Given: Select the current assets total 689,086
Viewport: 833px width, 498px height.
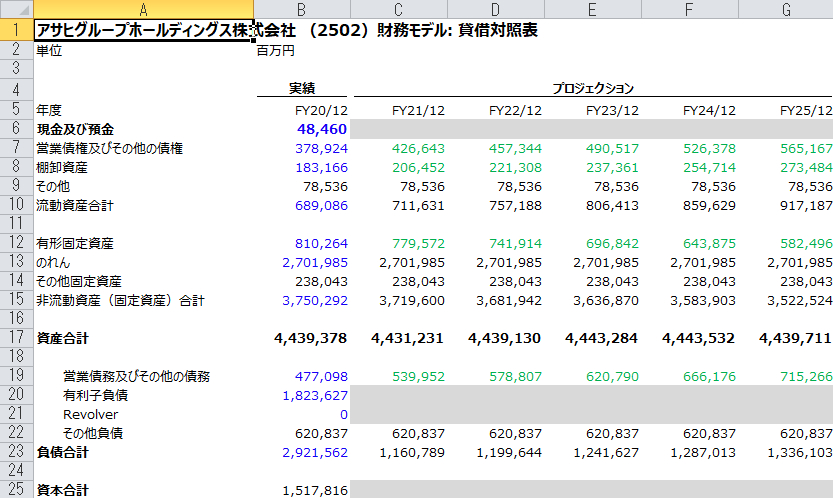Looking at the screenshot, I should (321, 206).
